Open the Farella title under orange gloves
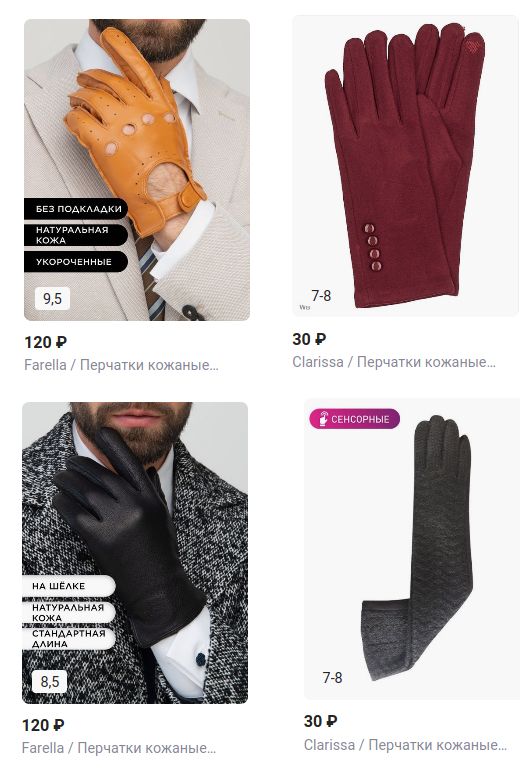The width and height of the screenshot is (520, 772). pyautogui.click(x=121, y=365)
